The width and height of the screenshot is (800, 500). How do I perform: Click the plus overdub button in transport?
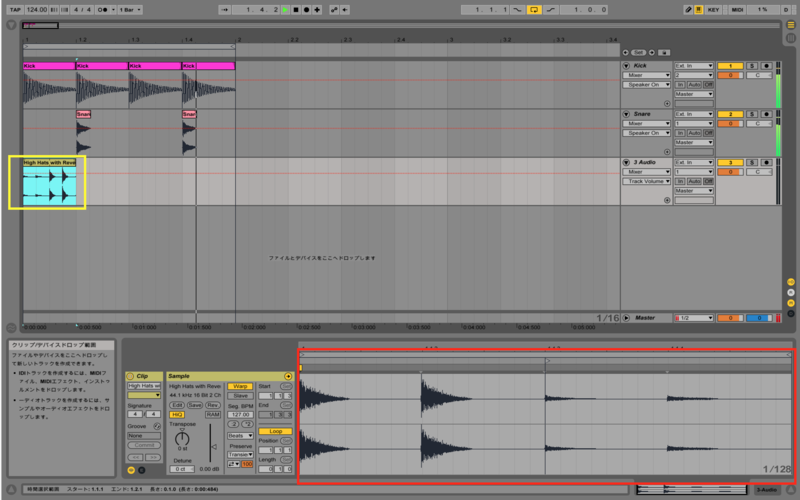click(x=317, y=10)
